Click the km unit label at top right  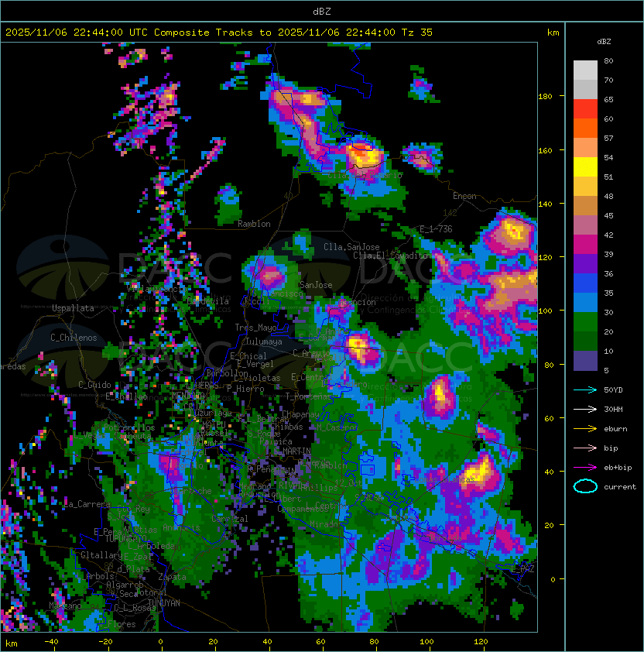click(x=553, y=33)
